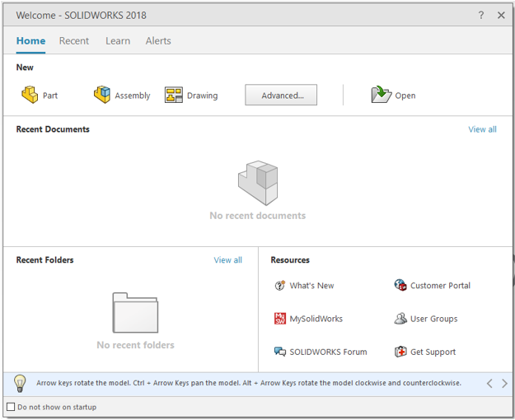The height and width of the screenshot is (420, 515).
Task: Open the Get Support link text
Action: tap(433, 352)
